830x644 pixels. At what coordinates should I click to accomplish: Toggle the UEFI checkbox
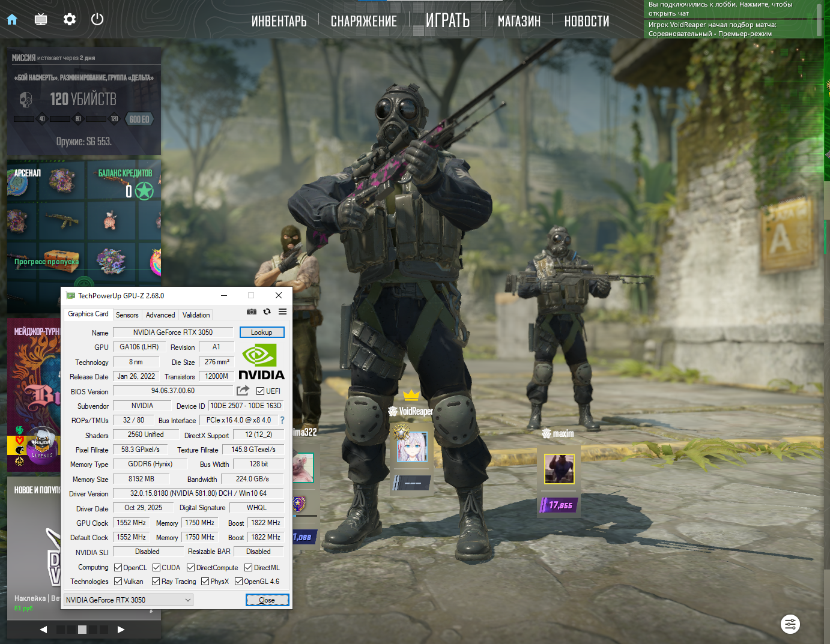pos(261,391)
